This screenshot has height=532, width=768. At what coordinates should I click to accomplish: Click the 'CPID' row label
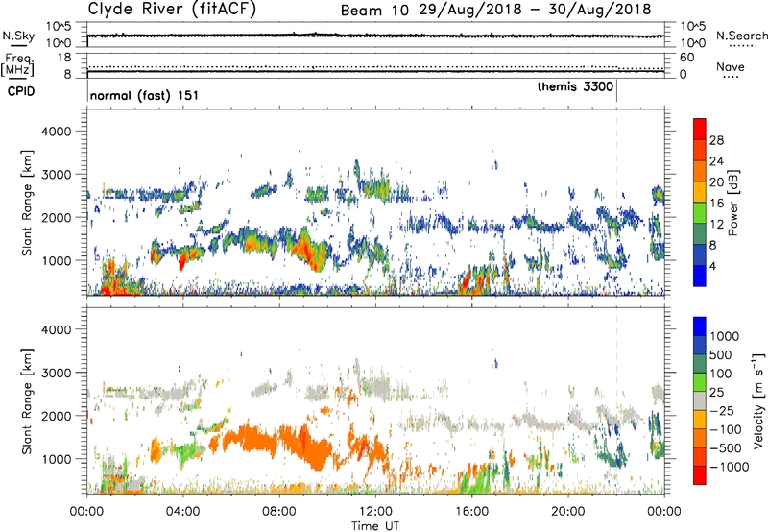(21, 91)
